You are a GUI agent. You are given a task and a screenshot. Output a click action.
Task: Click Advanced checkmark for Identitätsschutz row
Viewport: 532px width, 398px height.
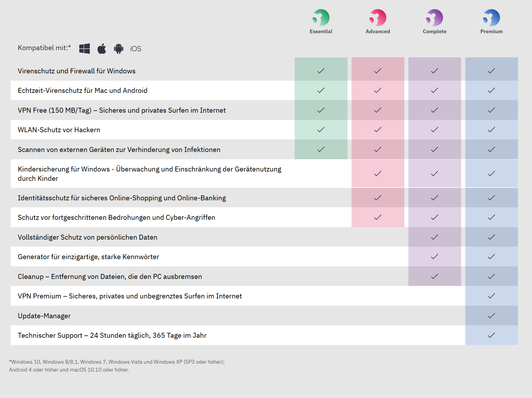point(378,198)
